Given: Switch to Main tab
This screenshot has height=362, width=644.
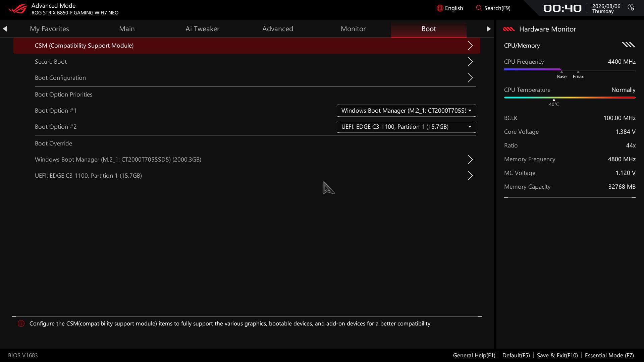Looking at the screenshot, I should pyautogui.click(x=127, y=29).
